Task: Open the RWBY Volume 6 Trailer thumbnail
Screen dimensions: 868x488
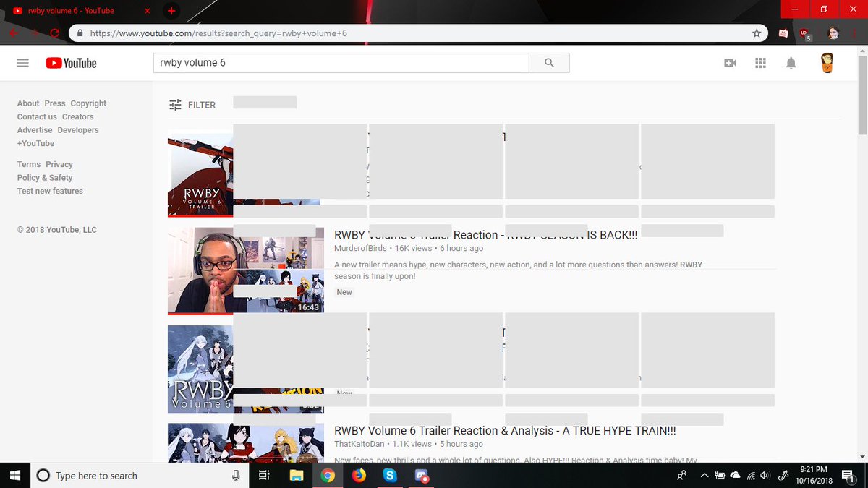Action: 200,174
